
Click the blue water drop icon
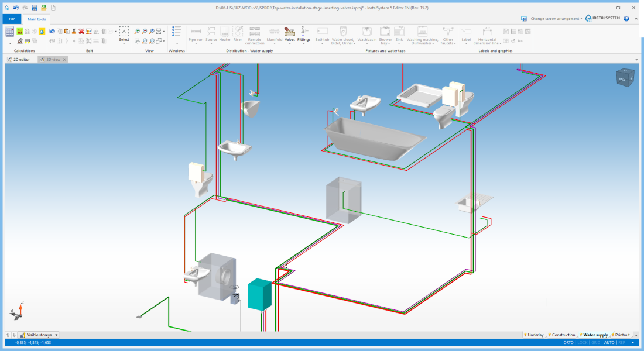click(42, 31)
